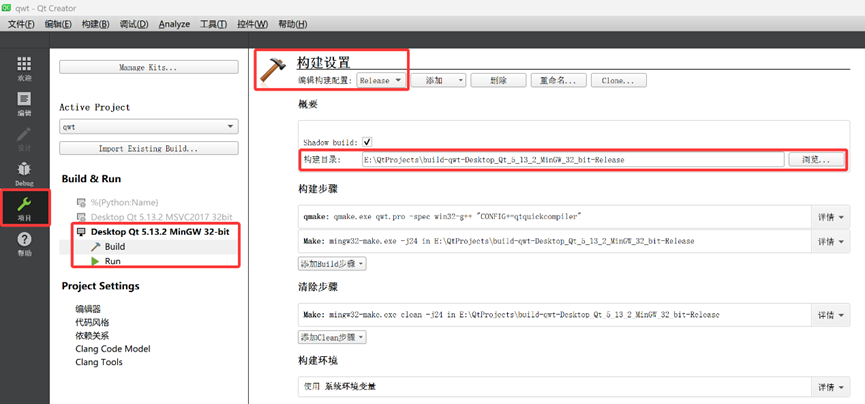Screen dimensions: 865x404
Task: Open the 构建(B) menu
Action: pos(95,24)
